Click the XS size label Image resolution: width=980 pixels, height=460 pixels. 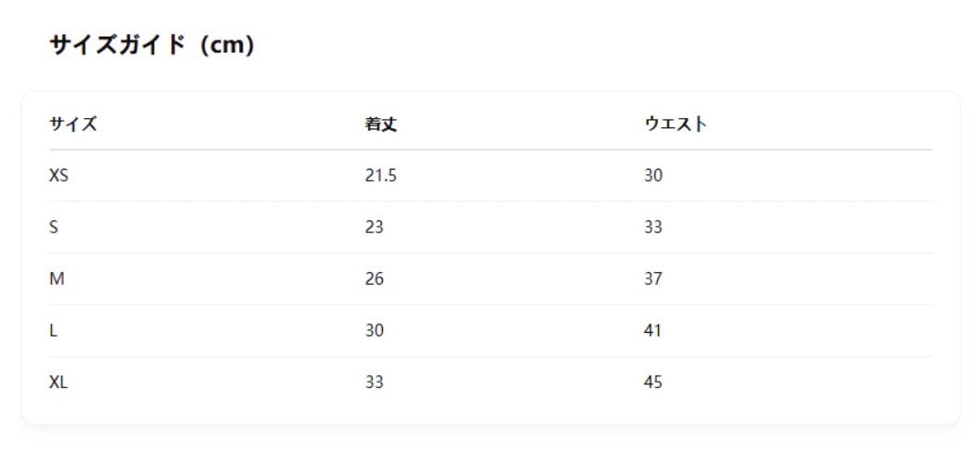(58, 175)
